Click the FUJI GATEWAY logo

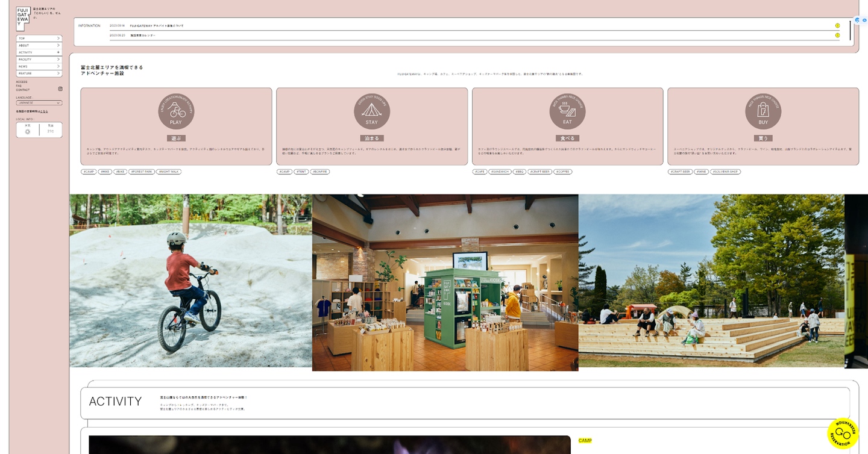tap(23, 19)
